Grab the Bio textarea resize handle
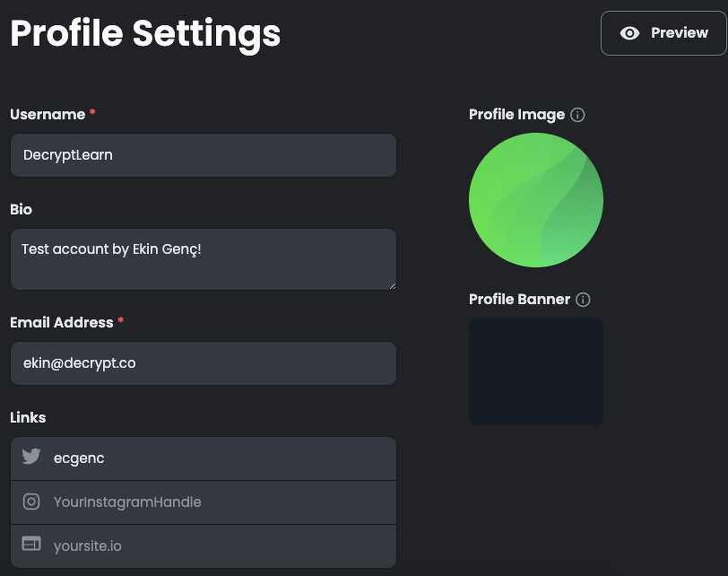The image size is (728, 576). pos(391,284)
